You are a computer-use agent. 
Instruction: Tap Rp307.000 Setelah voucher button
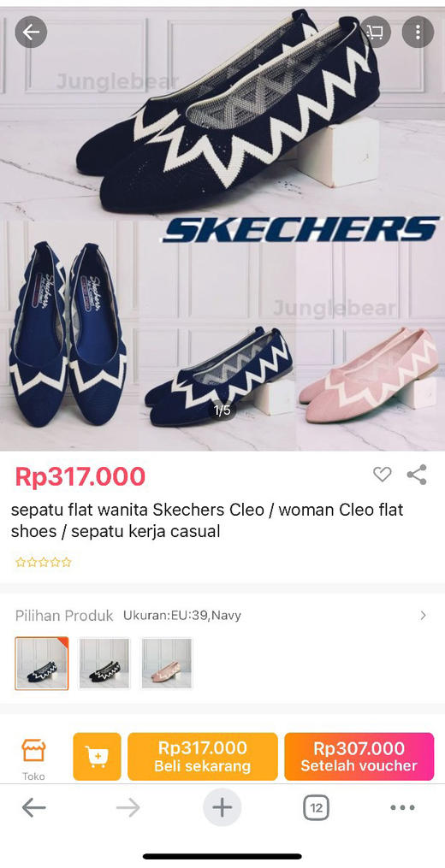359,756
